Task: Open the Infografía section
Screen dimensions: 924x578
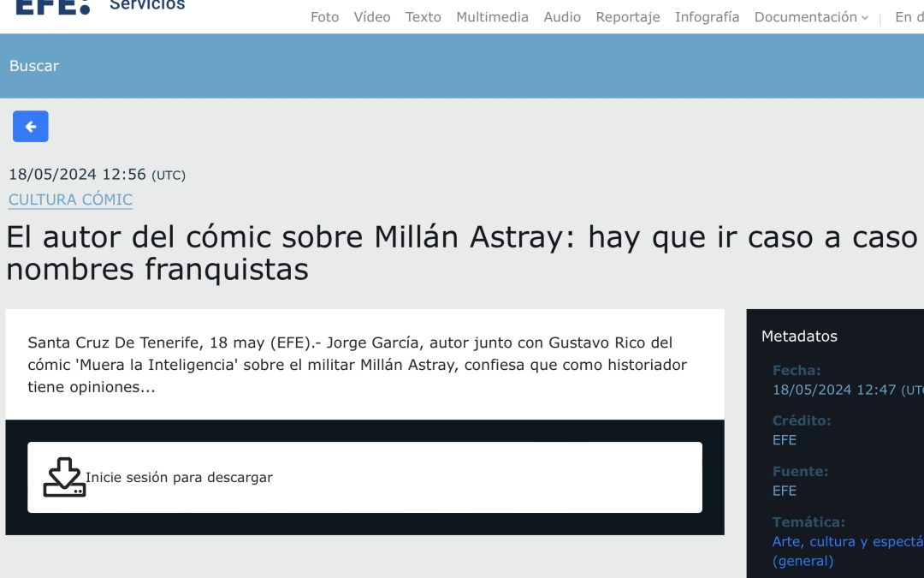Action: 708,17
